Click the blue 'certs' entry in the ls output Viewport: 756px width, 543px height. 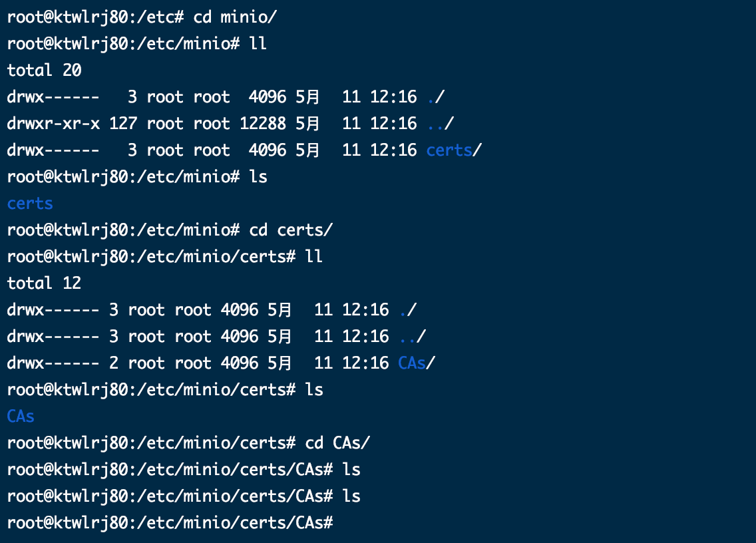click(30, 203)
